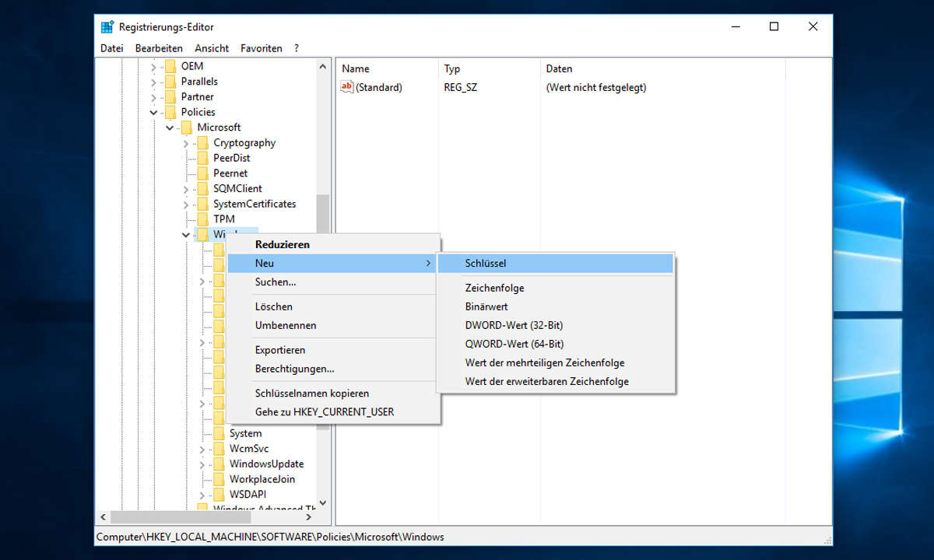The image size is (934, 560).
Task: Click the tree scrollbar down arrow
Action: click(323, 503)
